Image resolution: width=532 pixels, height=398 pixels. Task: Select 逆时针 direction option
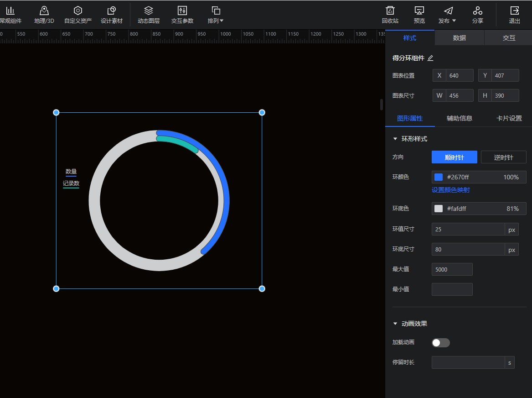(503, 157)
